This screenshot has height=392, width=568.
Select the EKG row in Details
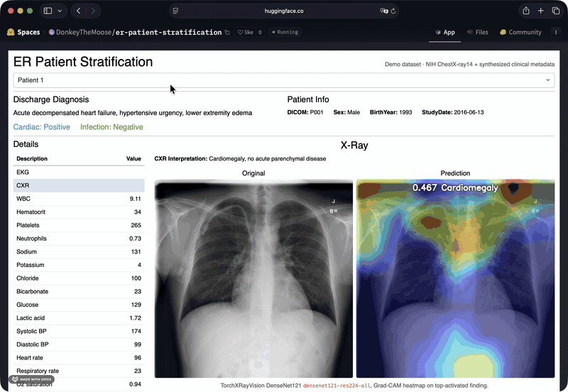pyautogui.click(x=79, y=172)
